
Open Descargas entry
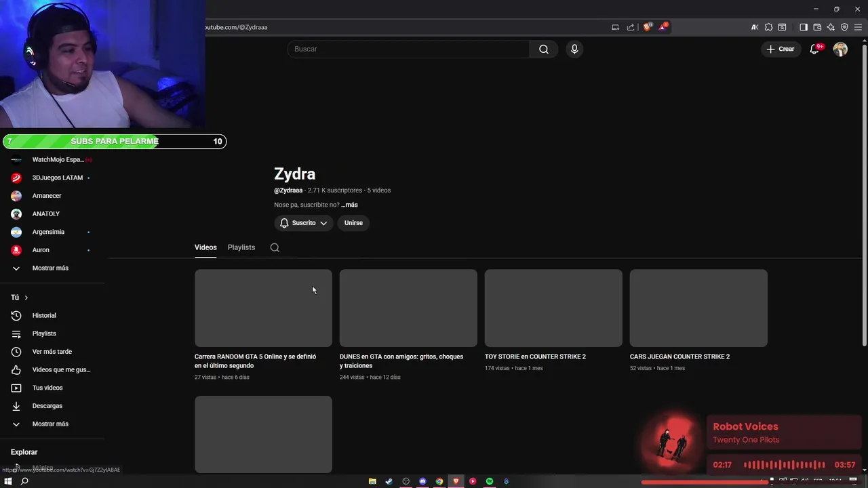pyautogui.click(x=52, y=406)
